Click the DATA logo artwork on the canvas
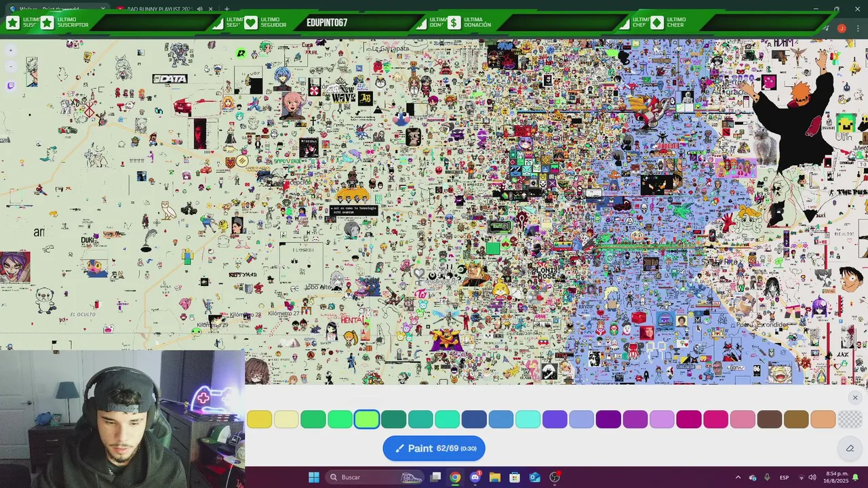868x488 pixels. tap(170, 79)
